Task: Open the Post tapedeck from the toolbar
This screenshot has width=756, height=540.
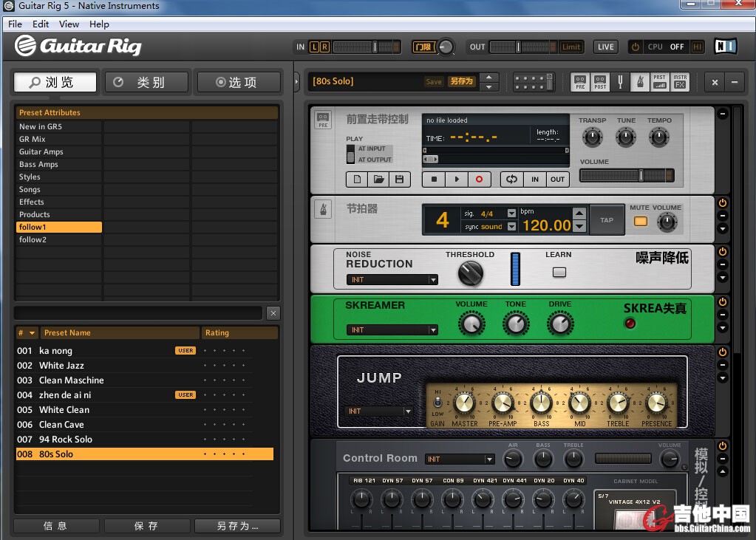Action: click(600, 82)
